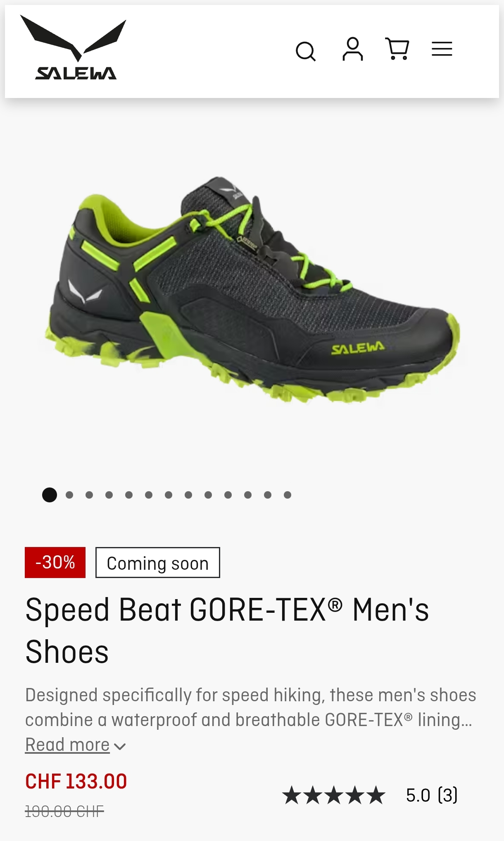This screenshot has height=841, width=504.
Task: Open the user account icon
Action: coord(353,49)
